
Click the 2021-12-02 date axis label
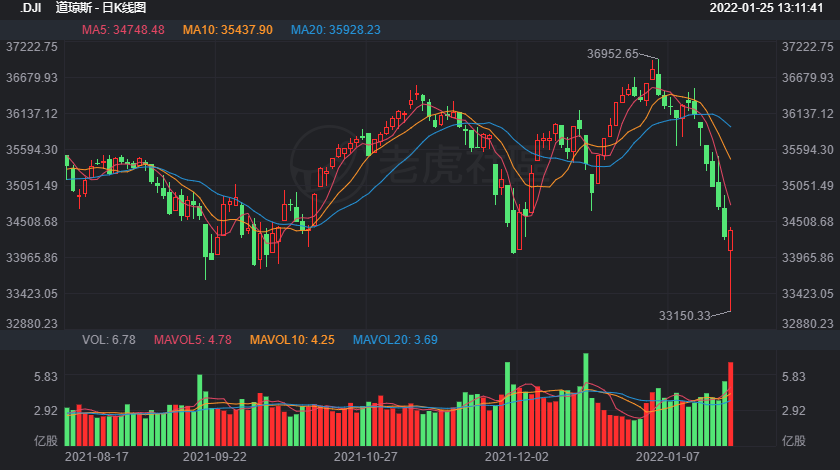517,457
